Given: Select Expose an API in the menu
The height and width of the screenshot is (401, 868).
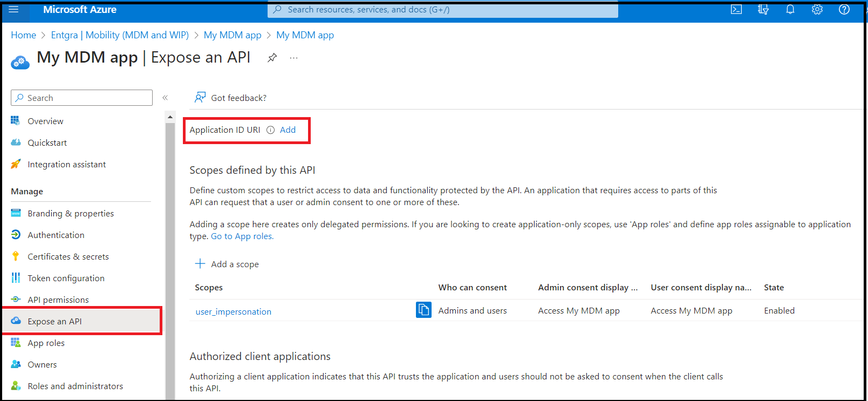Looking at the screenshot, I should (x=82, y=321).
